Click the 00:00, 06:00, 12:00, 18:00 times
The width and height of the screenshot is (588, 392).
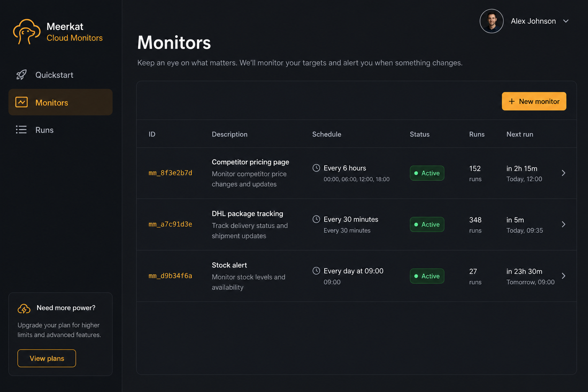356,179
